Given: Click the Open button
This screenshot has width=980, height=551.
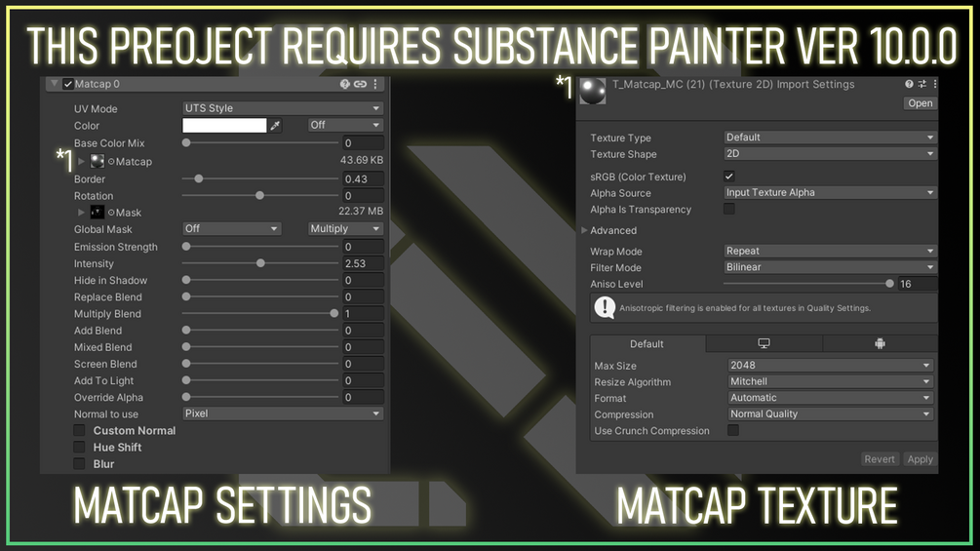Looking at the screenshot, I should [920, 103].
